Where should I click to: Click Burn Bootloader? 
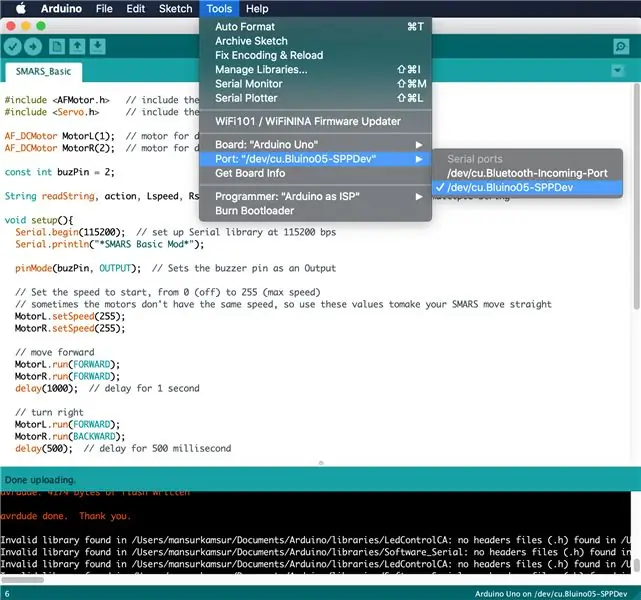click(x=316, y=211)
